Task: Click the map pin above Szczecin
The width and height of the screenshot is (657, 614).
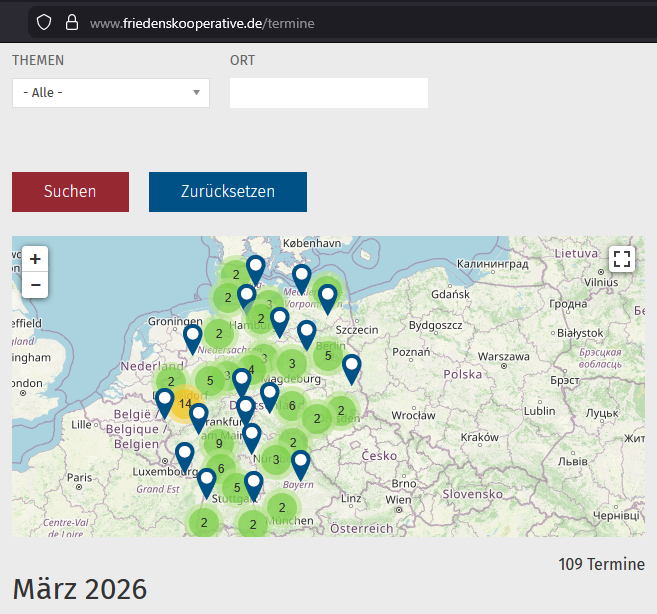Action: pos(327,296)
